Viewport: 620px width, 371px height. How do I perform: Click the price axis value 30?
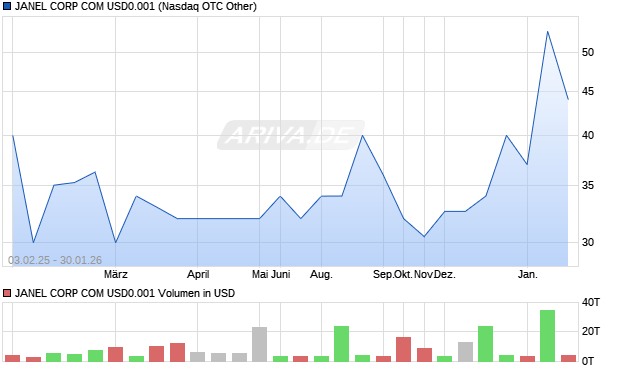coord(588,242)
